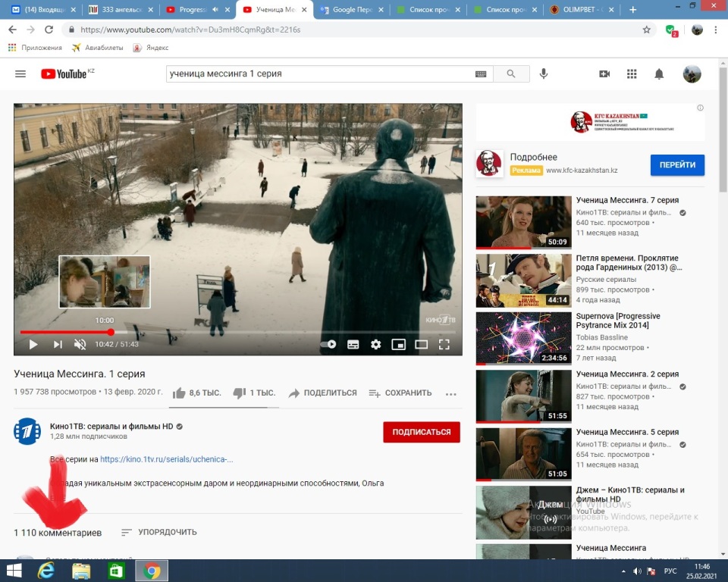
Task: Open the YouTube guide hamburger menu
Action: [x=20, y=74]
